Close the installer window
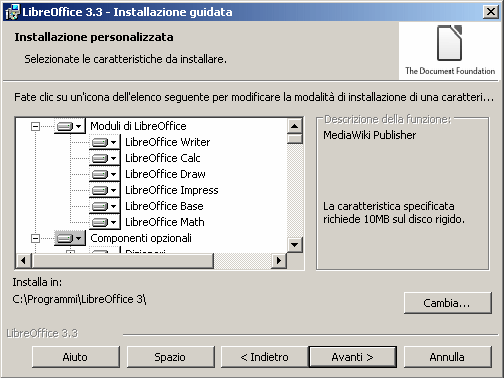The width and height of the screenshot is (504, 378). click(491, 12)
